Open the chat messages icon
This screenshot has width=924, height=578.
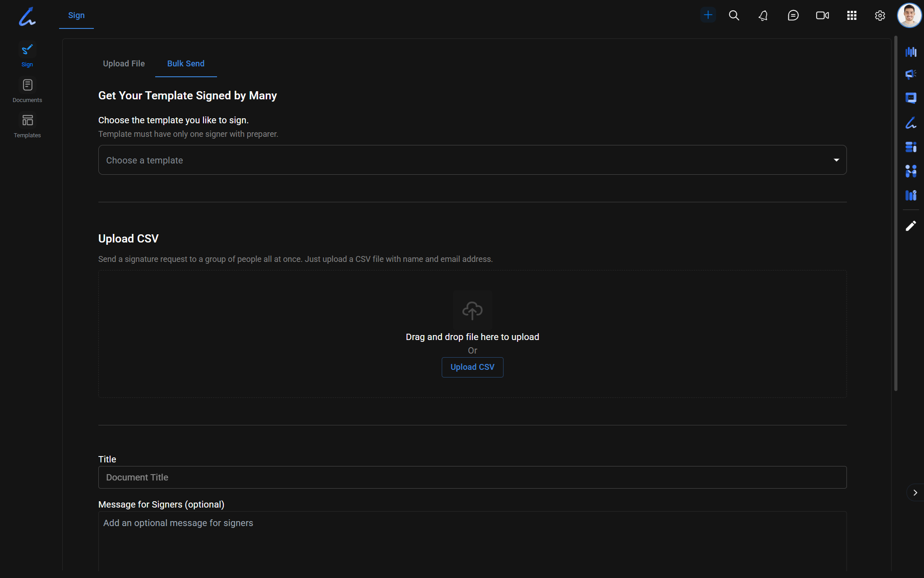[x=793, y=15]
